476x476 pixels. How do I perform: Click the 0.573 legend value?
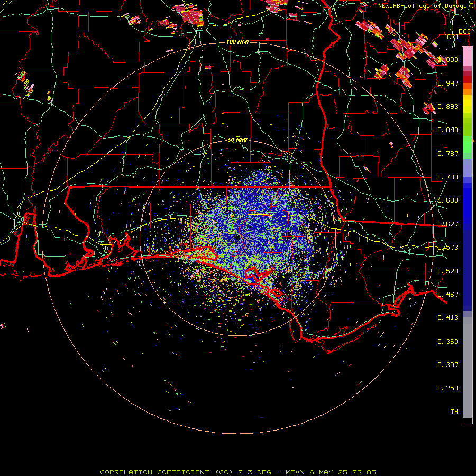click(448, 248)
